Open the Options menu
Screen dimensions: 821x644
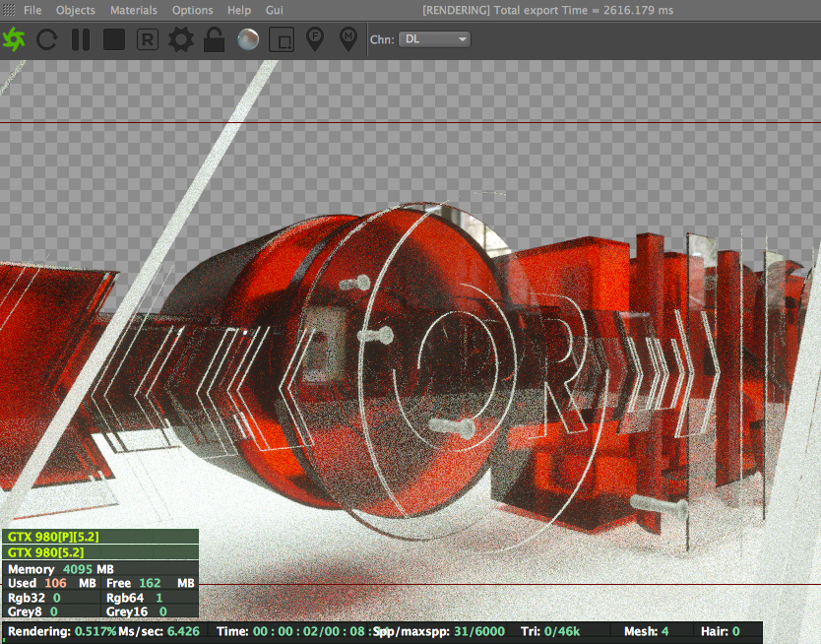pos(192,10)
